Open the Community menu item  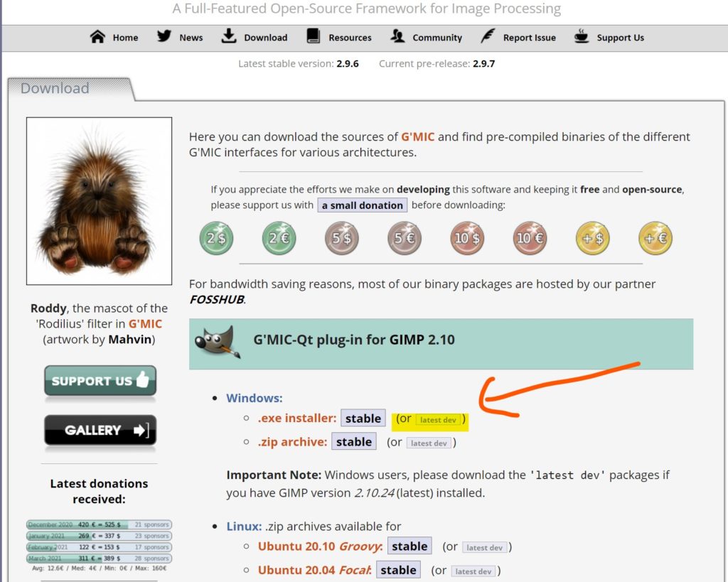[437, 38]
